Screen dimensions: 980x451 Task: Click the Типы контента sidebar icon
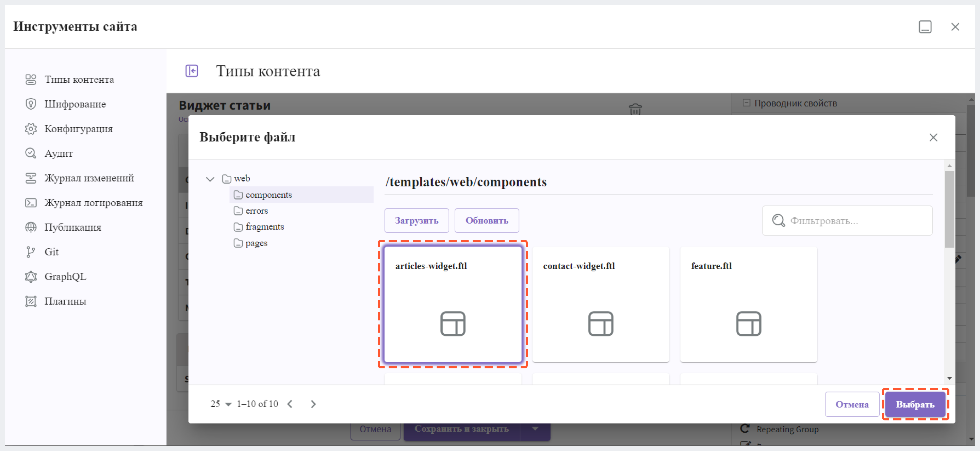pyautogui.click(x=30, y=80)
